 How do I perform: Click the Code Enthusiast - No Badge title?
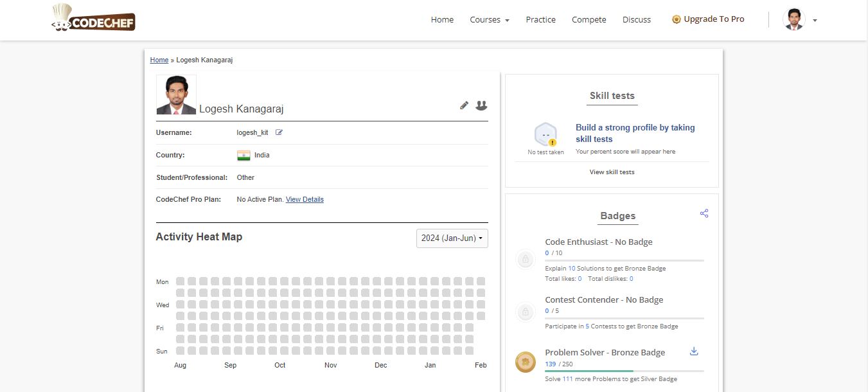pos(599,242)
